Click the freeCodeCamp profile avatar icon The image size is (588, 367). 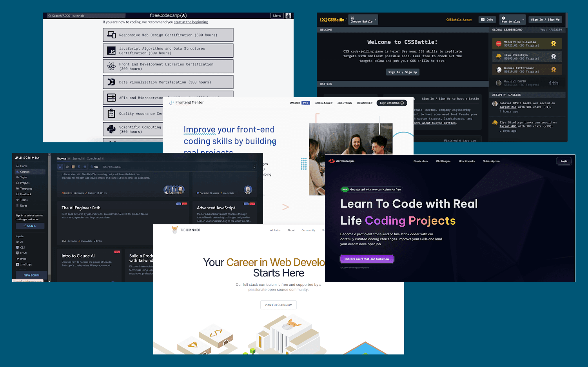click(x=288, y=16)
